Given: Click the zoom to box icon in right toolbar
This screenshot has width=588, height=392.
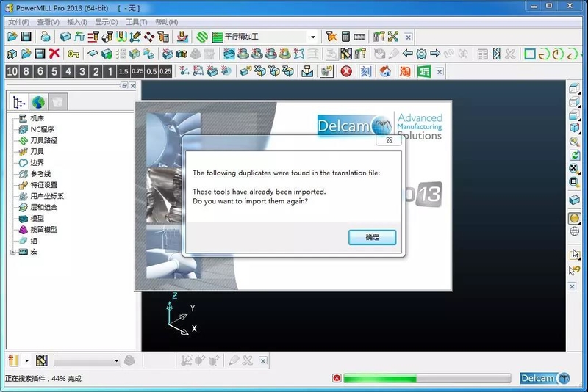Looking at the screenshot, I should point(574,182).
